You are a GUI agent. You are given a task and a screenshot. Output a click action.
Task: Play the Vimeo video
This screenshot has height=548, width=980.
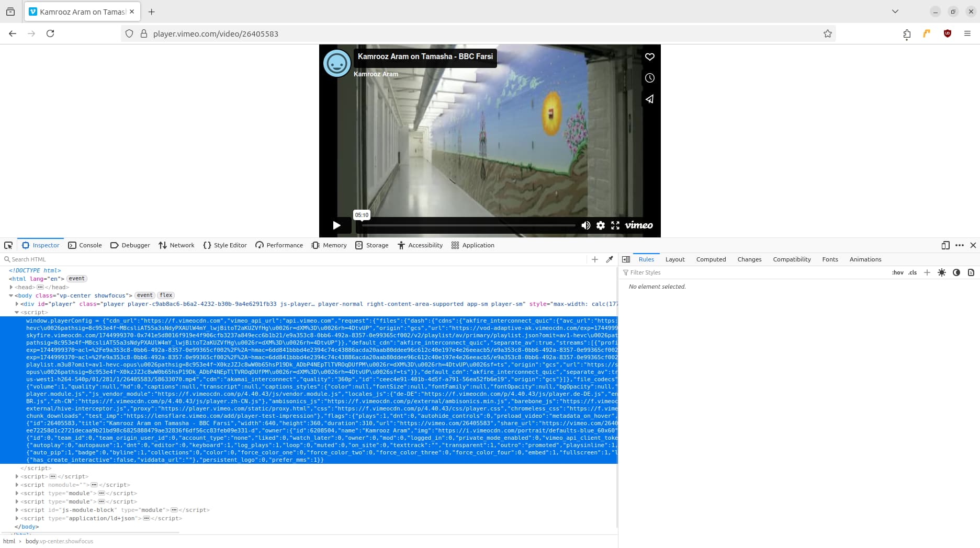click(336, 225)
